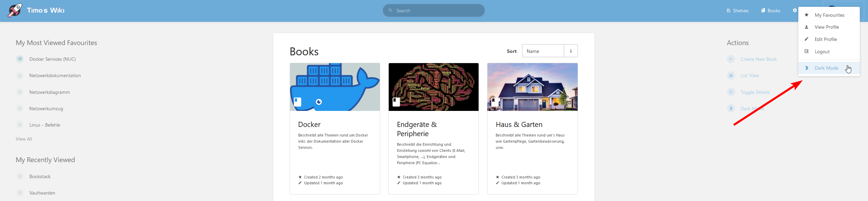Select My Favourites in the user menu
Image resolution: width=868 pixels, height=201 pixels.
[x=829, y=15]
